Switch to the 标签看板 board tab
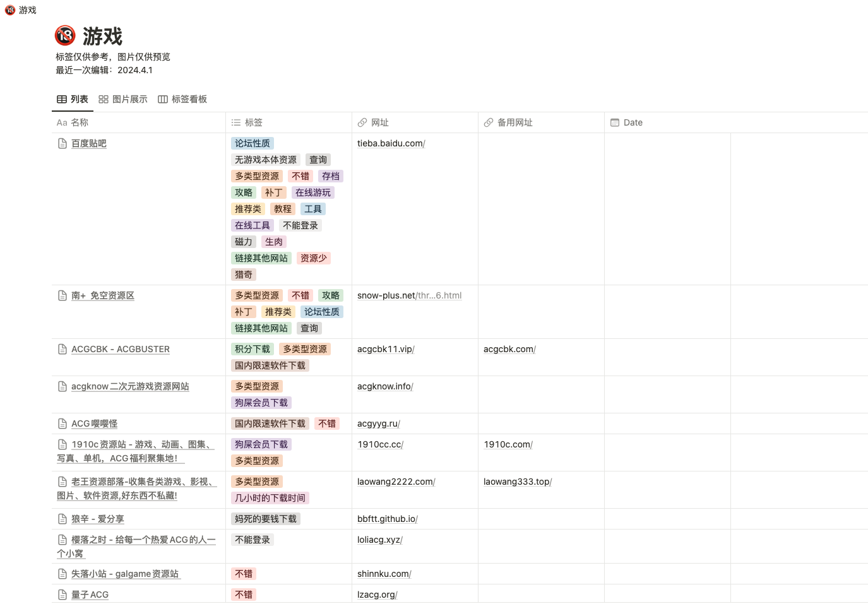 point(182,99)
